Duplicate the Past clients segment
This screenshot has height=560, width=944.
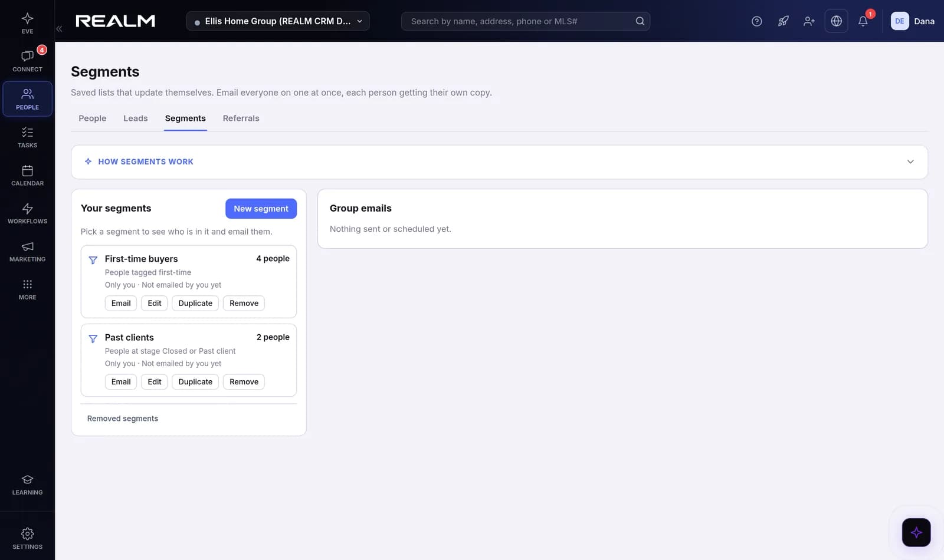tap(195, 382)
